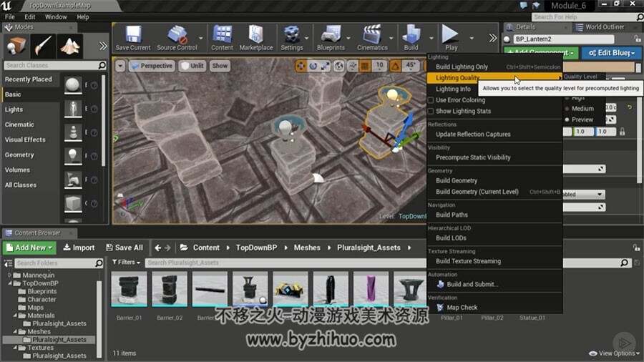644x362 pixels.
Task: Open the Content toolbar button
Action: coord(223,38)
